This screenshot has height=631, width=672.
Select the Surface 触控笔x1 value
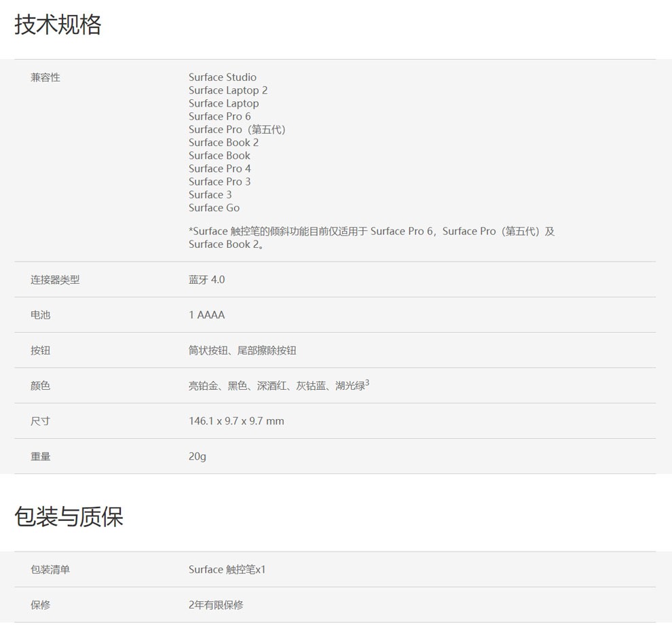227,570
